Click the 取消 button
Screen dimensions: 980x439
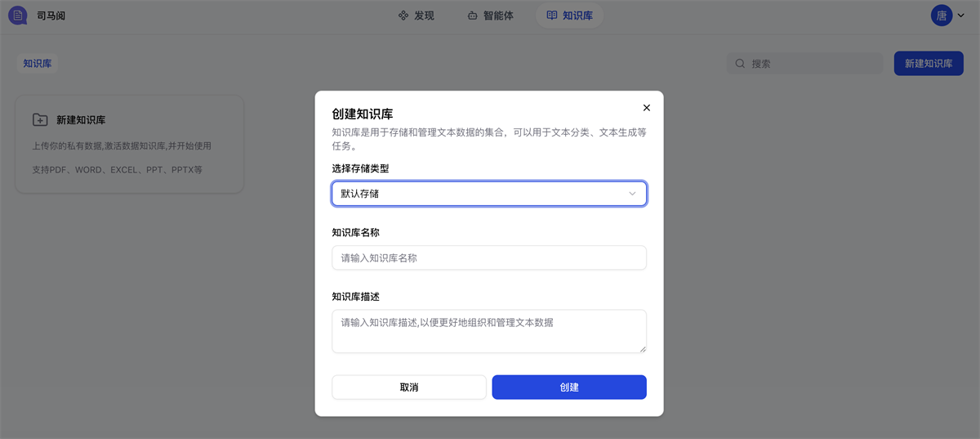tap(409, 387)
